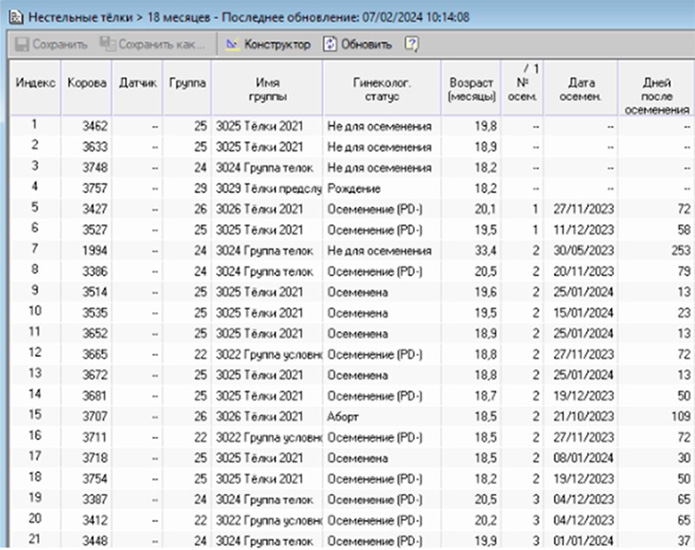The image size is (695, 550).
Task: Select cow number 3672 cell
Action: 87,375
